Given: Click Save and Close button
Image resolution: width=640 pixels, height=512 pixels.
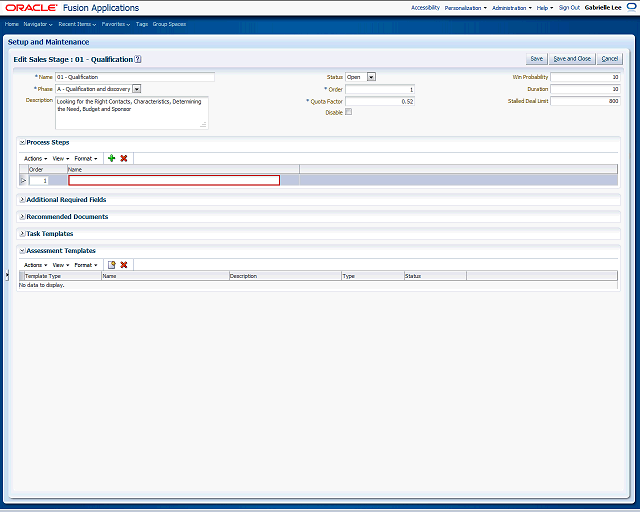Looking at the screenshot, I should click(572, 59).
